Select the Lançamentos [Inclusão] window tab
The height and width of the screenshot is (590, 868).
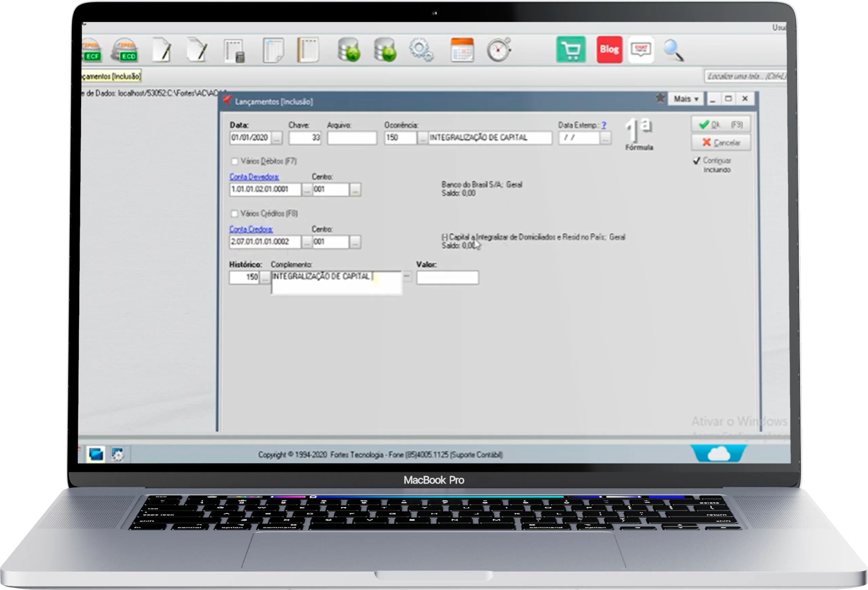(x=111, y=77)
